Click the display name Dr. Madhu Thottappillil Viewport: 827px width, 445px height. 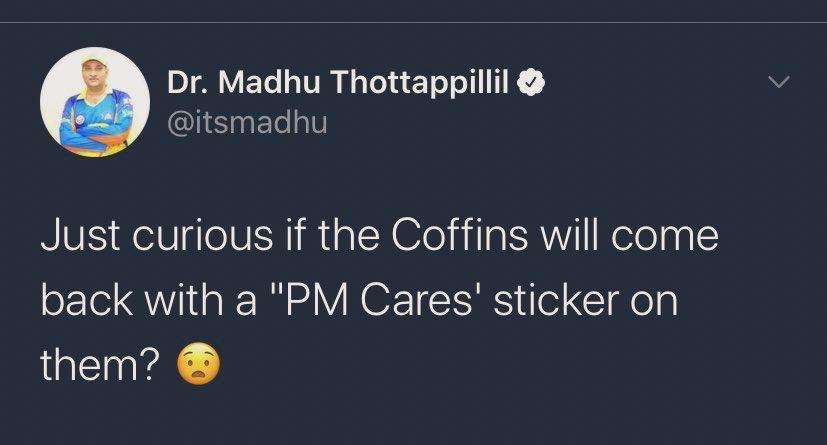338,83
